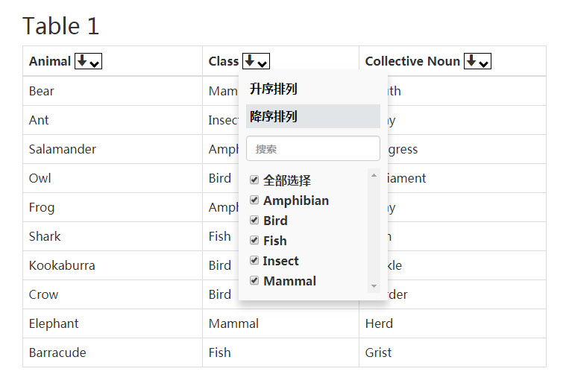
Task: Uncheck the Mammal filter checkbox
Action: point(254,281)
